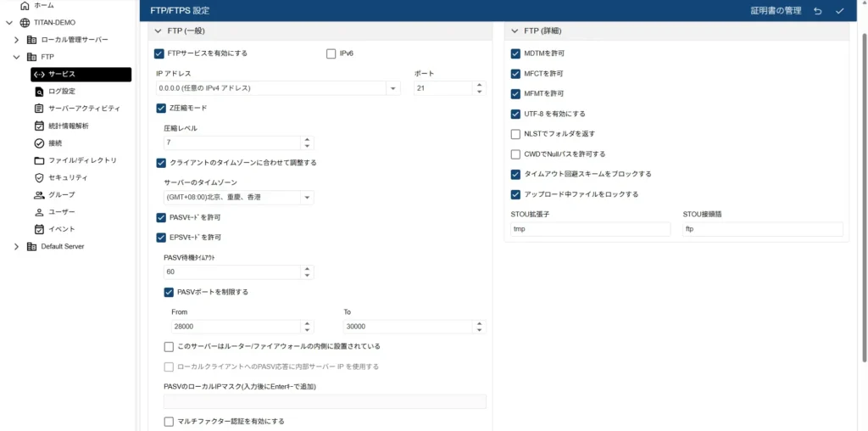Click the apply checkmark icon in header
This screenshot has width=868, height=431.
(x=840, y=11)
